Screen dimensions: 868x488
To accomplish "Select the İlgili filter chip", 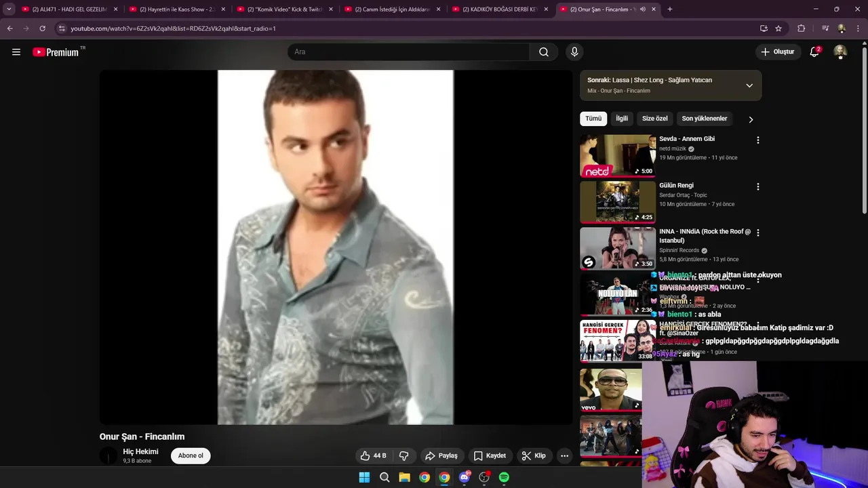I will tap(622, 119).
